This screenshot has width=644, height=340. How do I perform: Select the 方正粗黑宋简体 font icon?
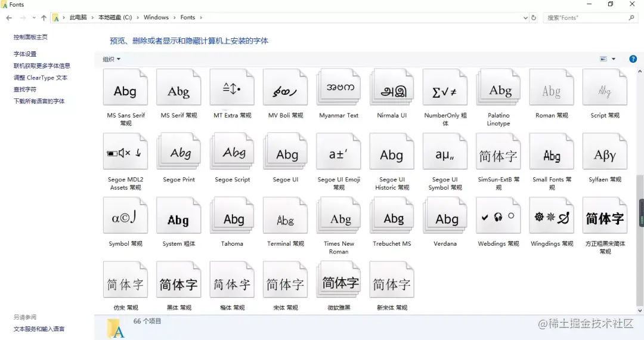[x=605, y=215]
